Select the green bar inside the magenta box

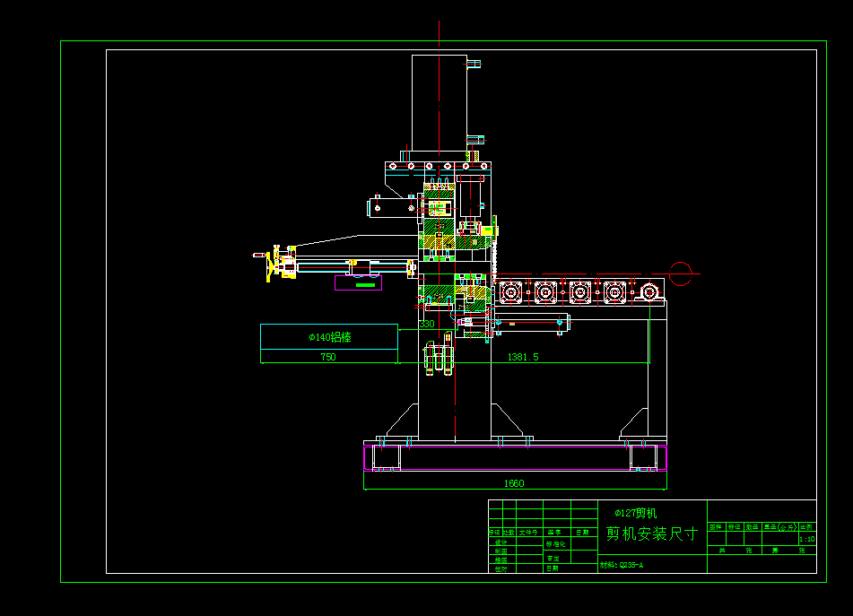(363, 286)
